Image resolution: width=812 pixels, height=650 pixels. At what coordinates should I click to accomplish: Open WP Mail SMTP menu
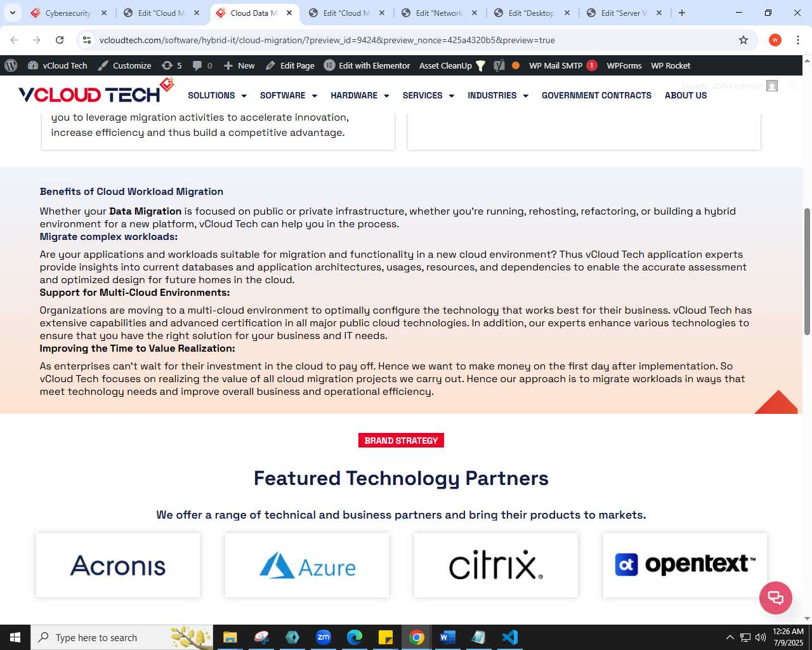click(563, 65)
